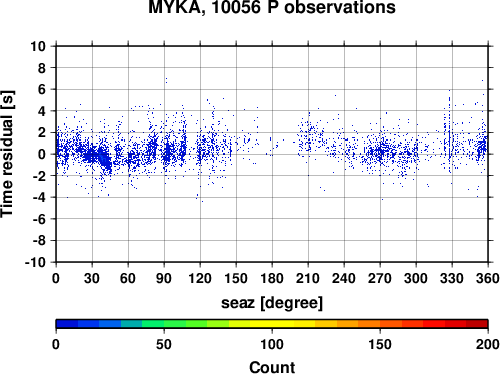Click the colorbar tick label 50
The image size is (500, 374).
coord(164,344)
